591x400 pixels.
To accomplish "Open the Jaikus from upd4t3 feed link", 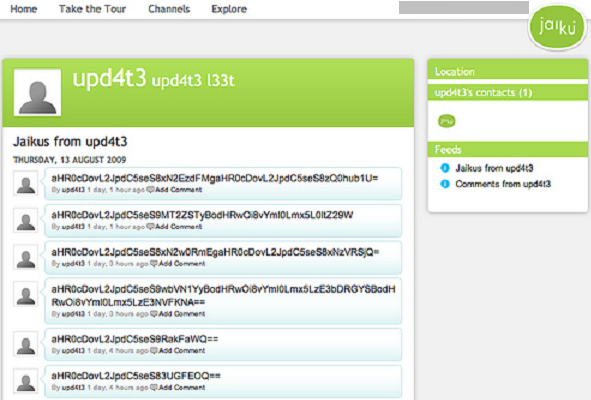I will pos(494,168).
